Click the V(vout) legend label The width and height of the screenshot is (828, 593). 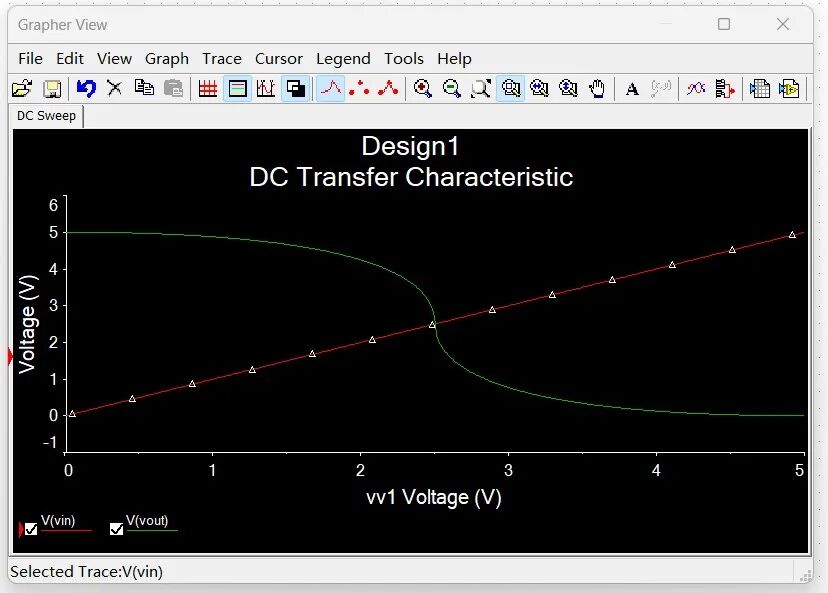(x=147, y=520)
